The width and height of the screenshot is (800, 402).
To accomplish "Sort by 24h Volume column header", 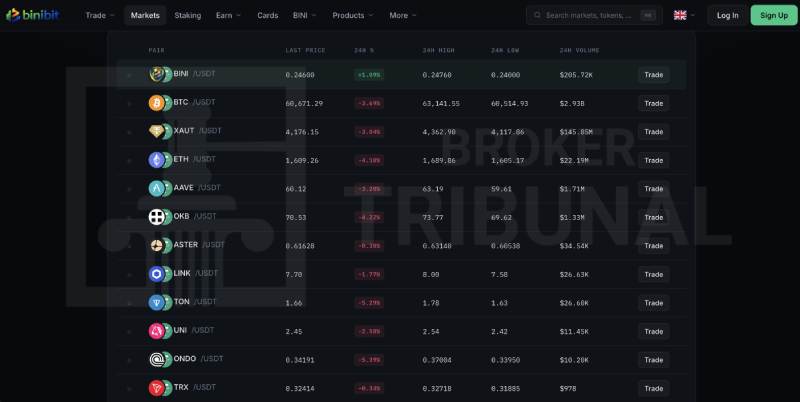I will [x=579, y=51].
